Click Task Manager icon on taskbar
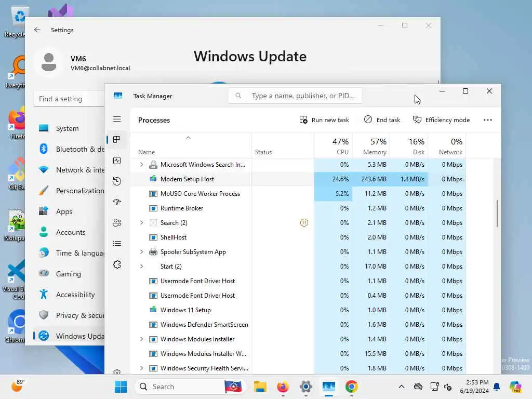Screen dimensions: 532x399 (329, 387)
